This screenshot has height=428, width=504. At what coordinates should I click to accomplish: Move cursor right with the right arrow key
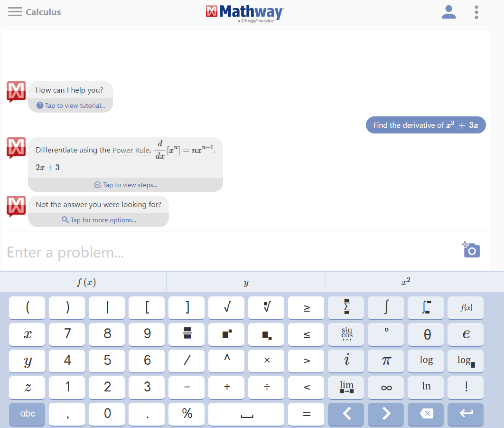click(x=386, y=414)
